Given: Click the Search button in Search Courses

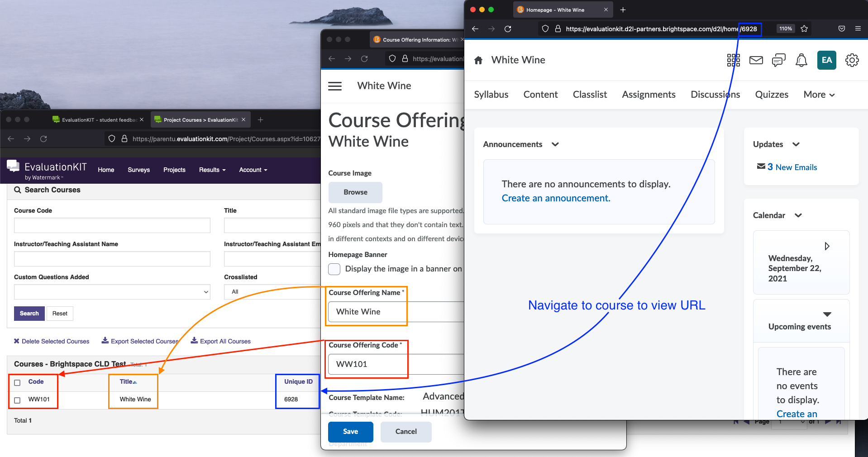Looking at the screenshot, I should (x=29, y=313).
